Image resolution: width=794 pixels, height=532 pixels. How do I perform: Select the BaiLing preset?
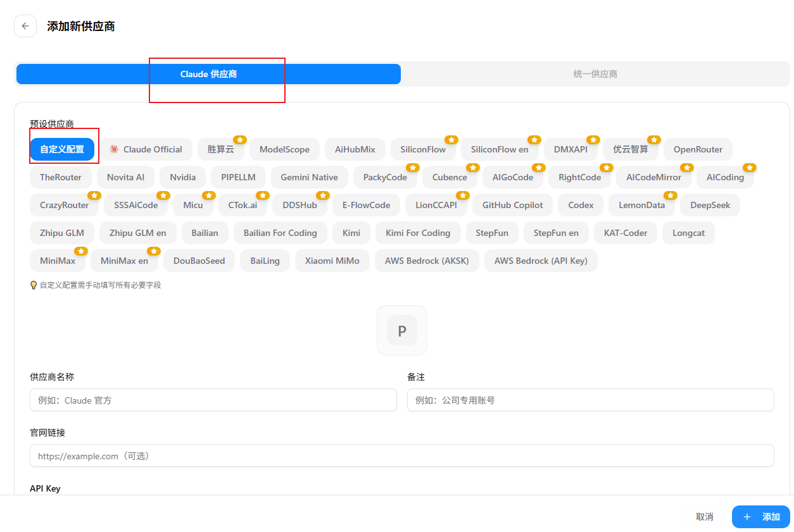[265, 261]
